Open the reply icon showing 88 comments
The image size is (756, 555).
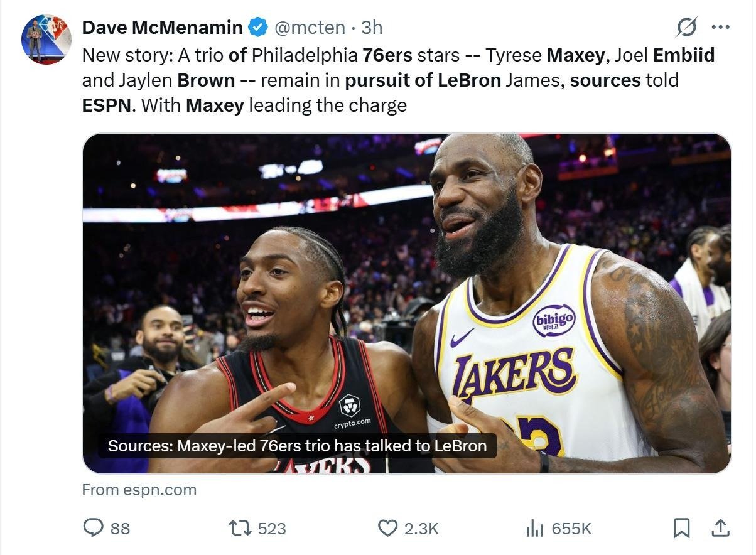pyautogui.click(x=93, y=528)
